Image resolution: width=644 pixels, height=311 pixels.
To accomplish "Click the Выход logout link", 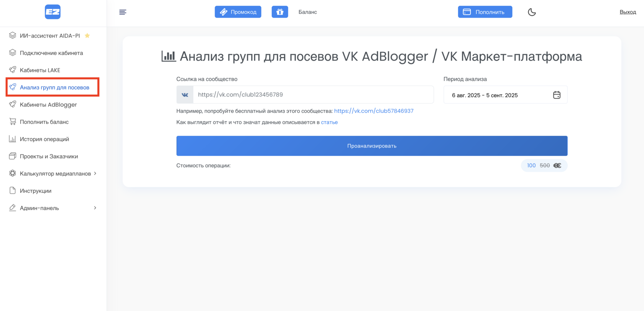I will (628, 12).
